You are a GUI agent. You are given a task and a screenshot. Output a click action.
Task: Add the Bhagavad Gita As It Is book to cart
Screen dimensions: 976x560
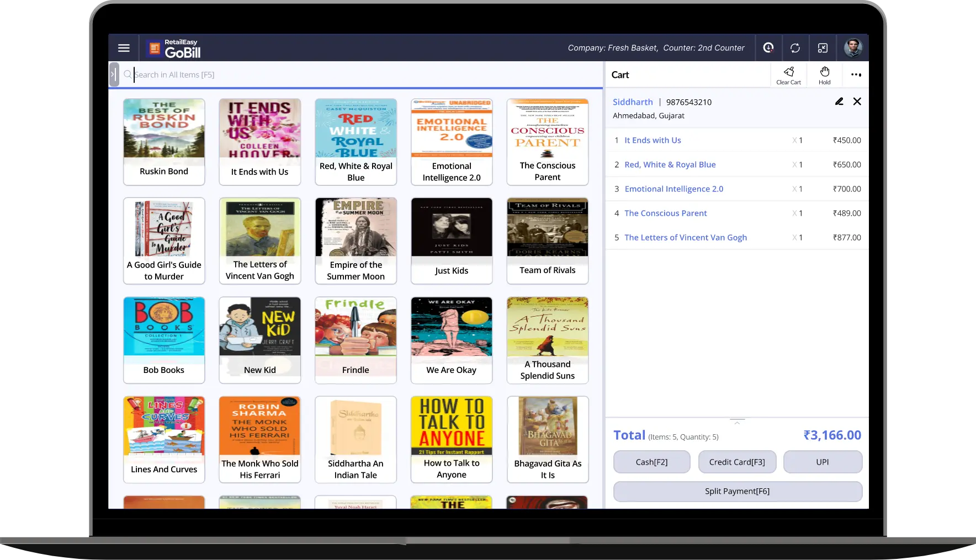pyautogui.click(x=547, y=440)
